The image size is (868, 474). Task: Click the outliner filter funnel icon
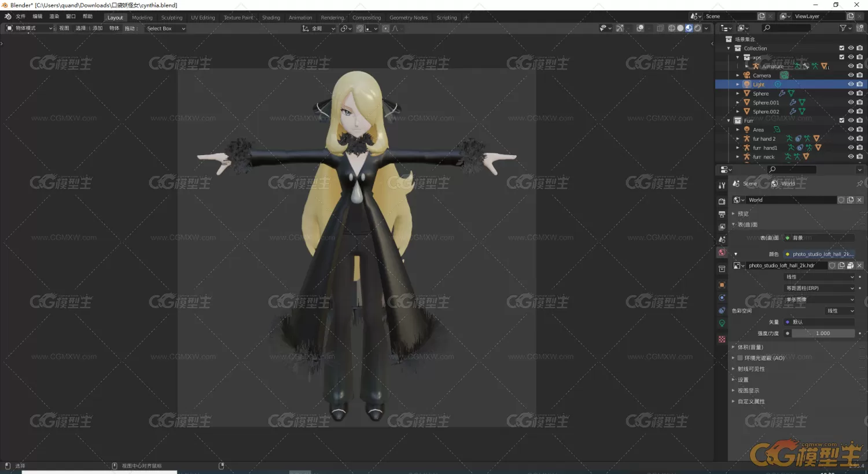point(843,28)
